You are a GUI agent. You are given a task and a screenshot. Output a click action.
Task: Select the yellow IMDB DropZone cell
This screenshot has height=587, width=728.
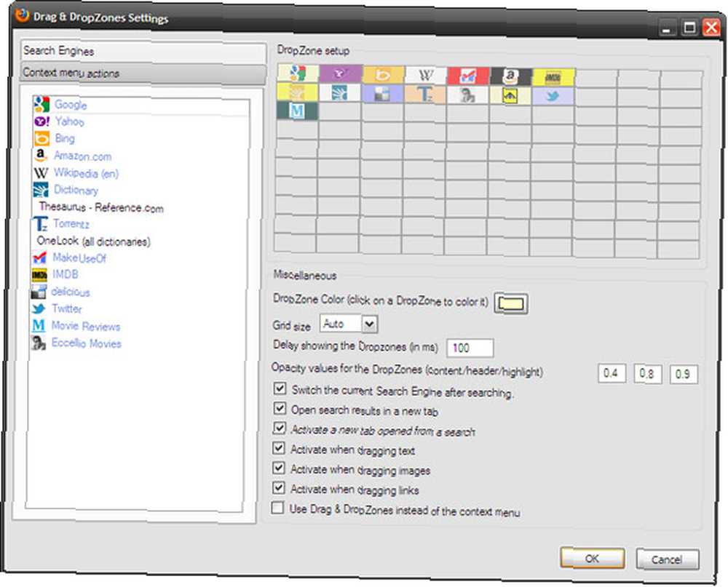point(553,77)
